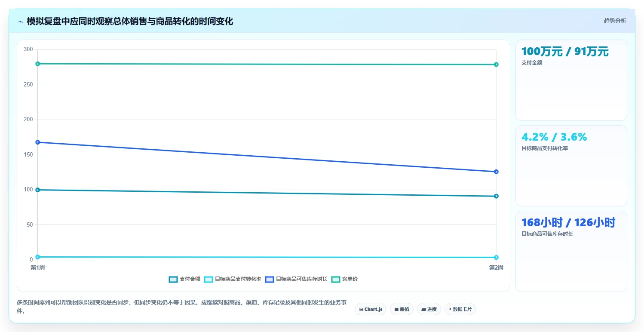Click the 进度 chip

(x=429, y=309)
